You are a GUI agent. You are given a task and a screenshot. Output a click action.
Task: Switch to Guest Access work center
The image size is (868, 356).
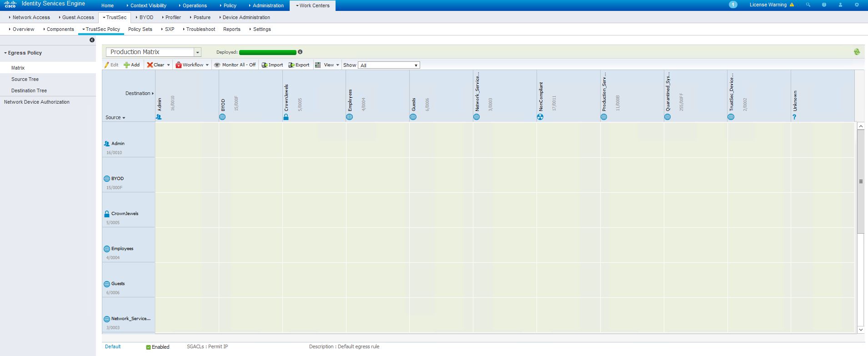(76, 17)
